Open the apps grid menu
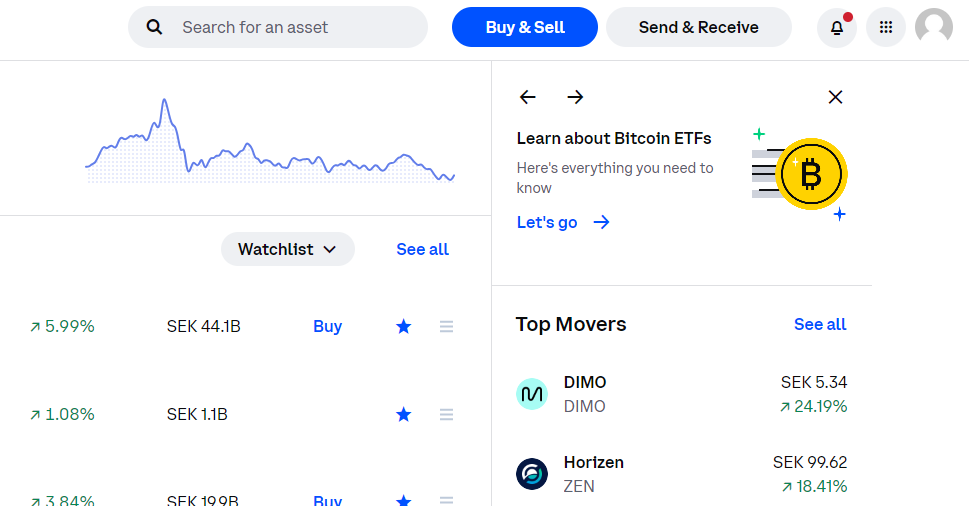 tap(885, 28)
